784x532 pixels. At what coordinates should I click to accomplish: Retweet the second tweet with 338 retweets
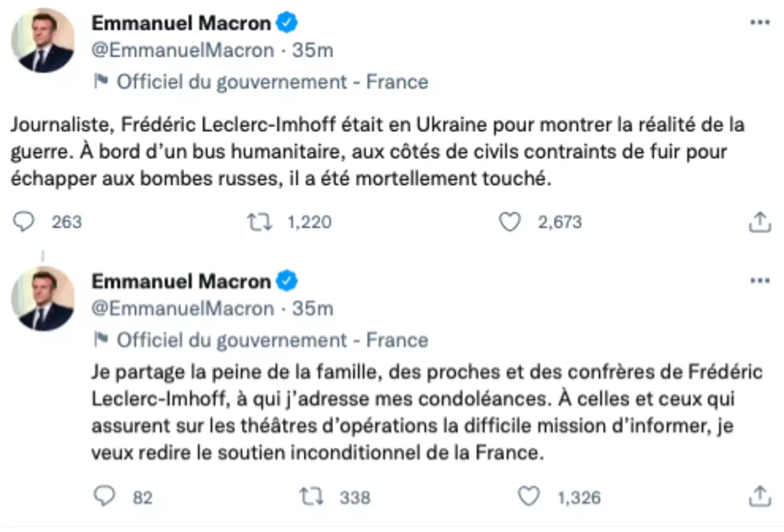tap(312, 497)
